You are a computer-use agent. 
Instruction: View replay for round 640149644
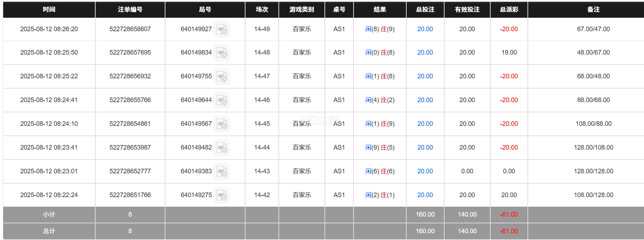tap(222, 100)
